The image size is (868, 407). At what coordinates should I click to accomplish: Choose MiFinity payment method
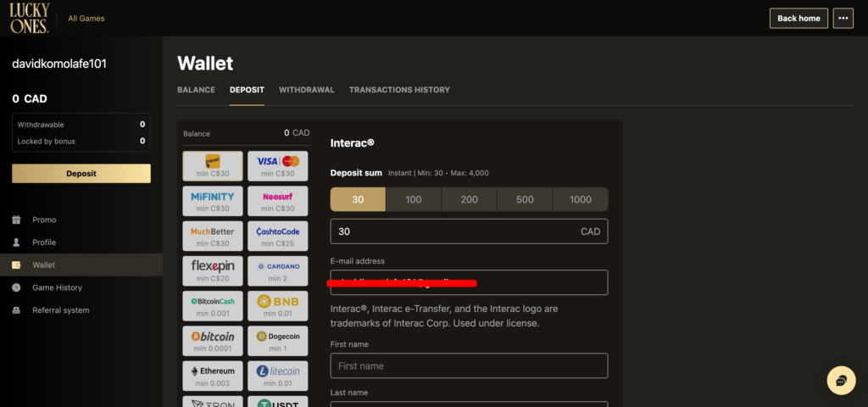213,201
